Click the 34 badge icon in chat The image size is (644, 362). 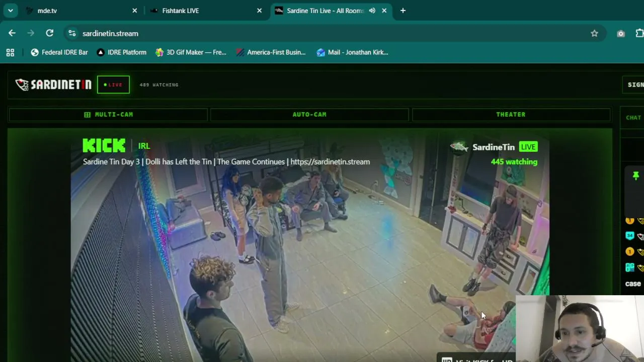coord(630,236)
